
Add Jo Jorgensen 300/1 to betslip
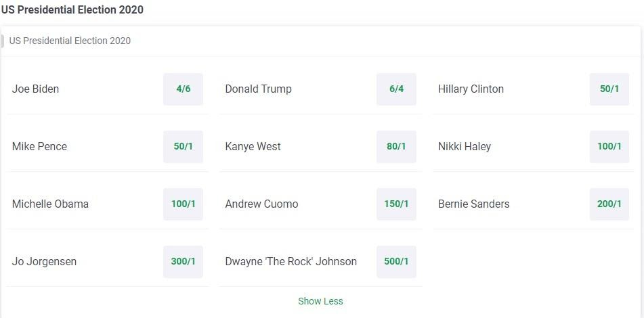coord(184,261)
